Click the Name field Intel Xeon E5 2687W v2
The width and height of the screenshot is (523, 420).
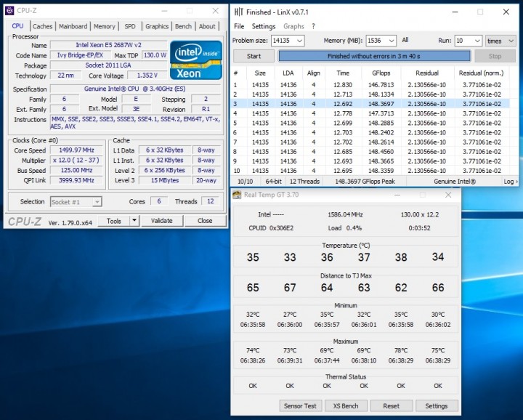click(x=108, y=45)
